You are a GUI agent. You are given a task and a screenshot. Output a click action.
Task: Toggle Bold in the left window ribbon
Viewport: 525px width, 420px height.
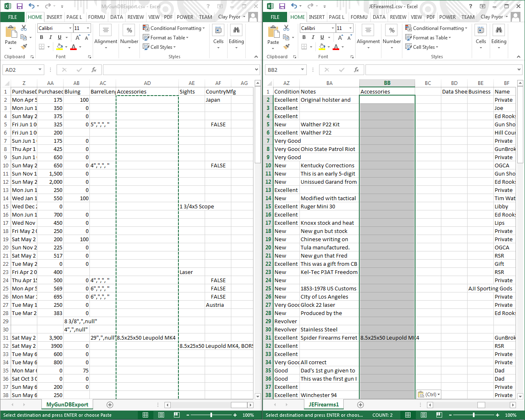(41, 37)
